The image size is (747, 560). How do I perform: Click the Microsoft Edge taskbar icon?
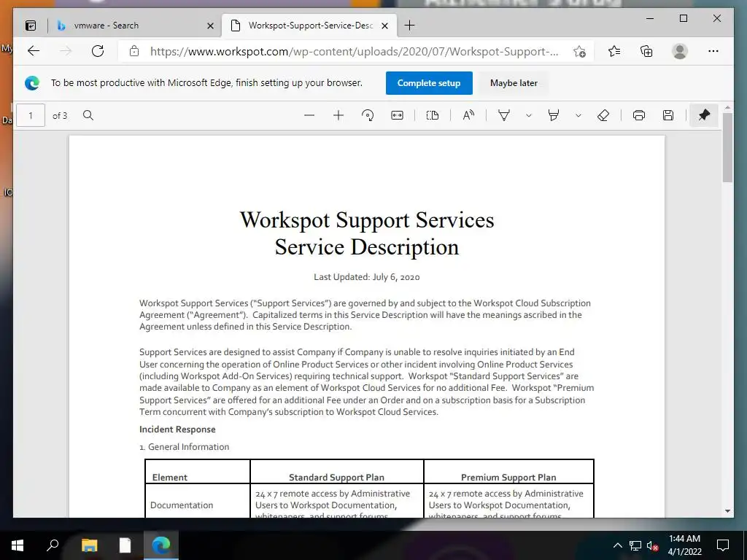161,545
